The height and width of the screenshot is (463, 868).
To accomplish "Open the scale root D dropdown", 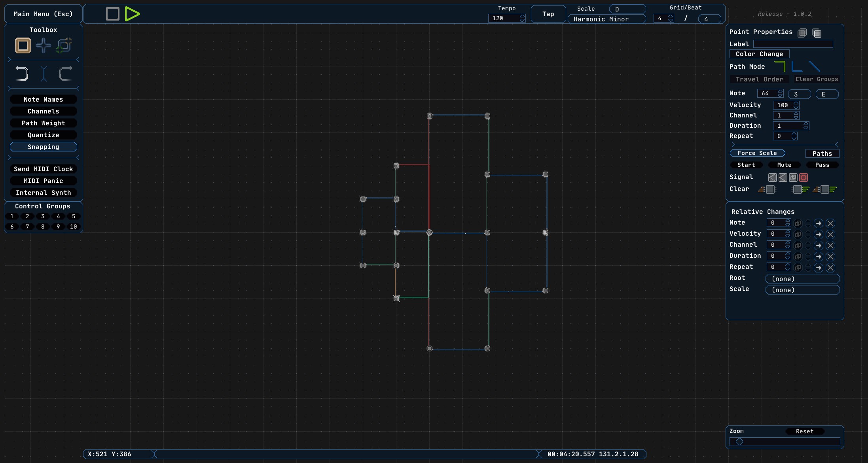I will 627,9.
